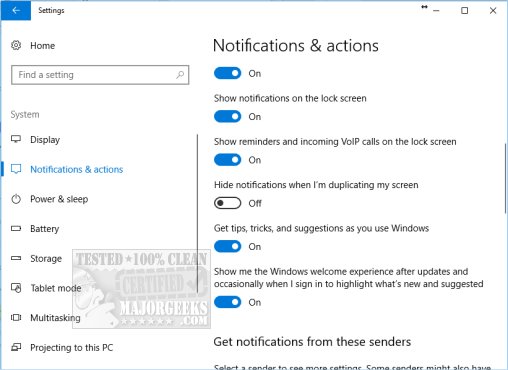Open Battery settings

pos(44,229)
